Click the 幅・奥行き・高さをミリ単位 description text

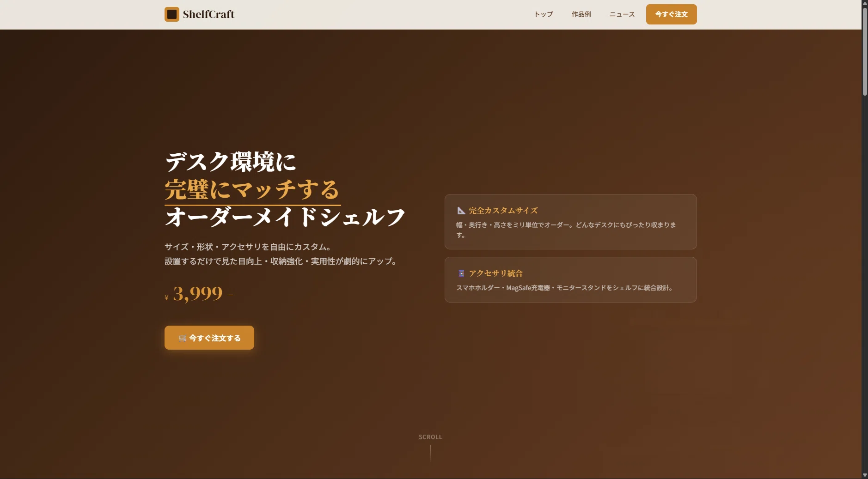(566, 230)
